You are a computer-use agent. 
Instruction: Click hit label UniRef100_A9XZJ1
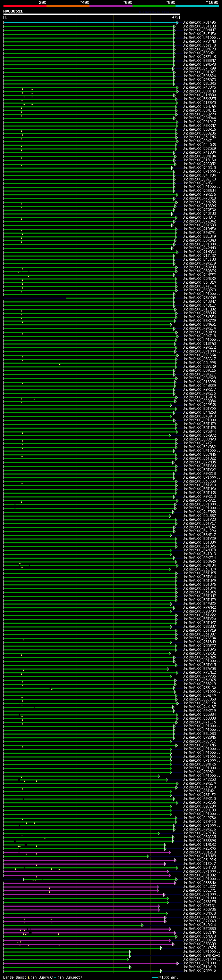[x=199, y=141]
